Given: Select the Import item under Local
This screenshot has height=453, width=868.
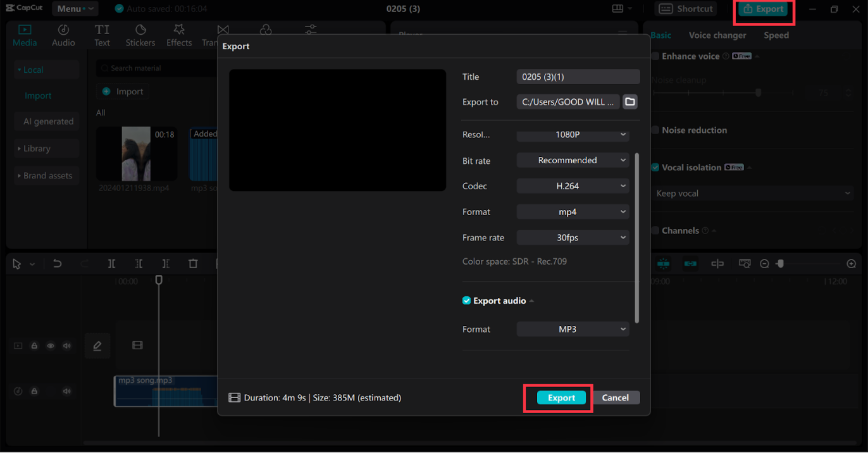Looking at the screenshot, I should tap(38, 96).
